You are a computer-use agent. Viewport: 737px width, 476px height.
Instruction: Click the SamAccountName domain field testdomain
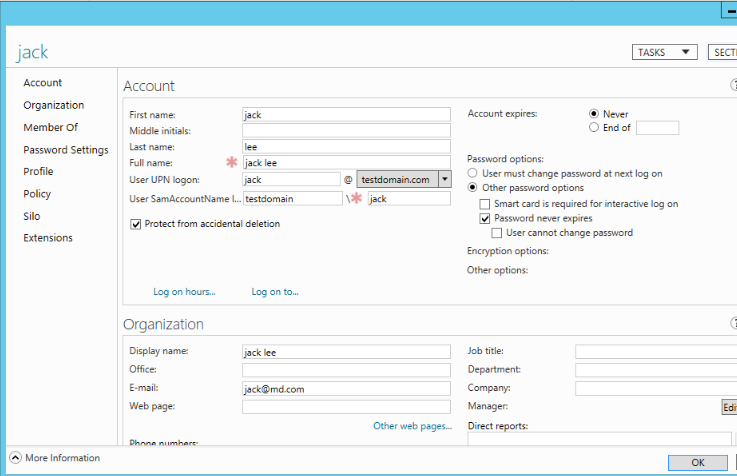[x=293, y=198]
